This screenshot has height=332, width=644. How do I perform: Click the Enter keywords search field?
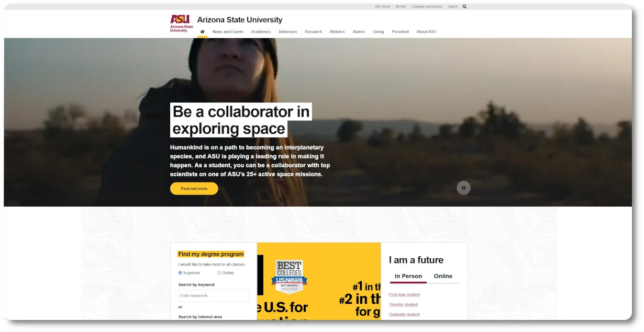(x=214, y=296)
